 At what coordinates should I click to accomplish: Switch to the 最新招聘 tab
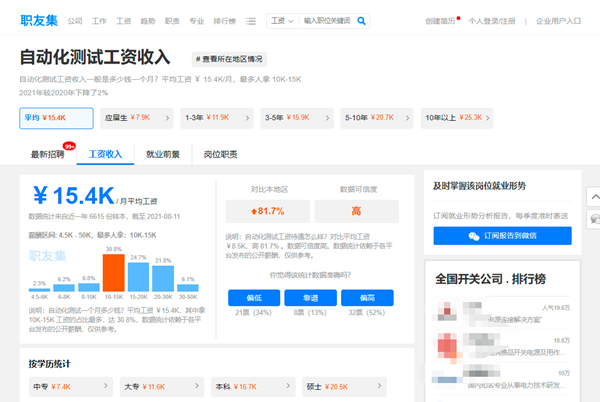pos(47,154)
